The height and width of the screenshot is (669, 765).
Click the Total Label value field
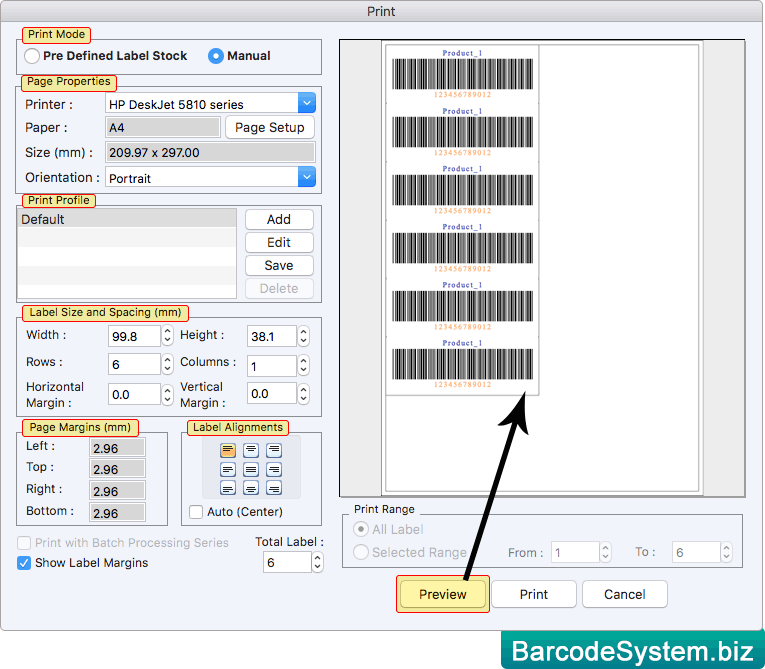287,562
